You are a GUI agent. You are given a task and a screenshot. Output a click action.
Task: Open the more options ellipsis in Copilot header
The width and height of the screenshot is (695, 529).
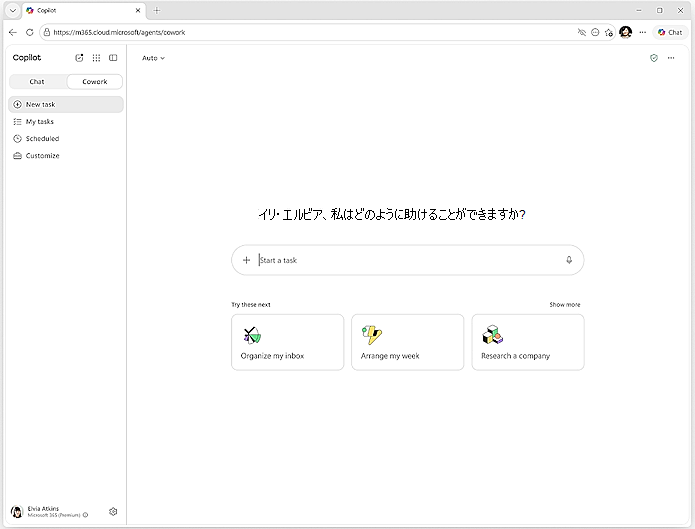point(671,58)
